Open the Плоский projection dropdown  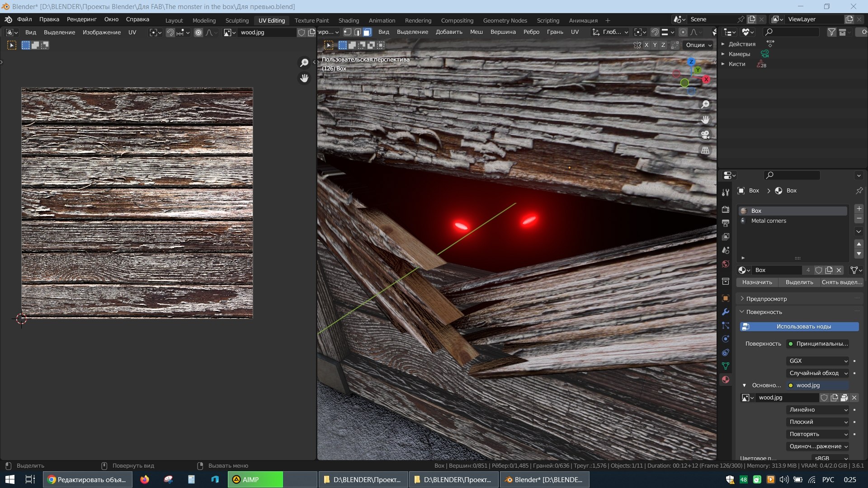click(x=818, y=422)
